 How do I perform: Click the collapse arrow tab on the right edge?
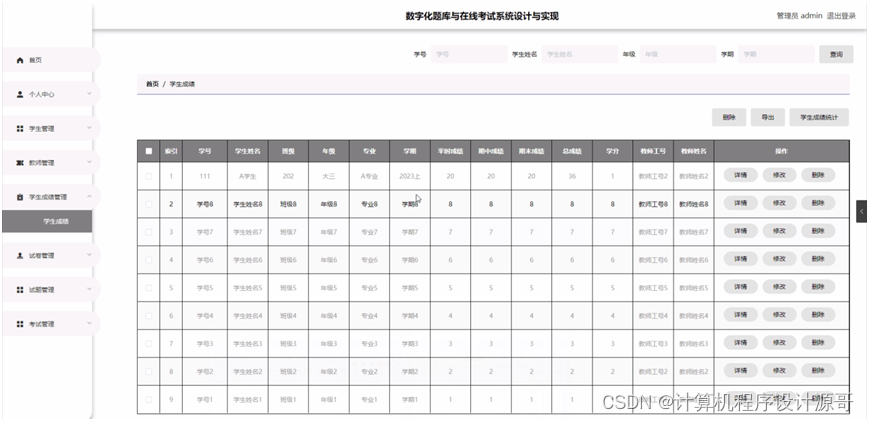pos(861,211)
